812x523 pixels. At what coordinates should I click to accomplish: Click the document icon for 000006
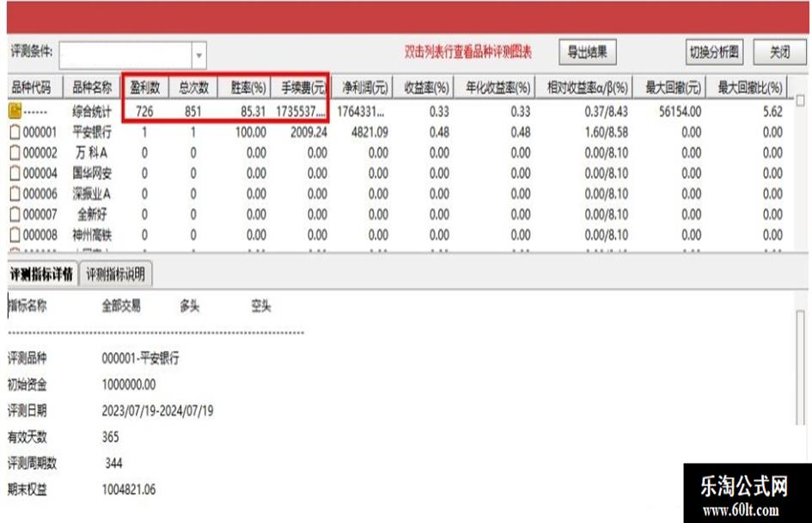15,194
